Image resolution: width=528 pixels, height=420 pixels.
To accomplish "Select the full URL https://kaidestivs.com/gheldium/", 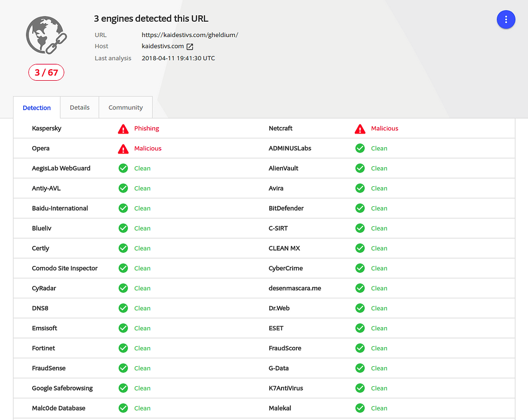I will click(190, 35).
